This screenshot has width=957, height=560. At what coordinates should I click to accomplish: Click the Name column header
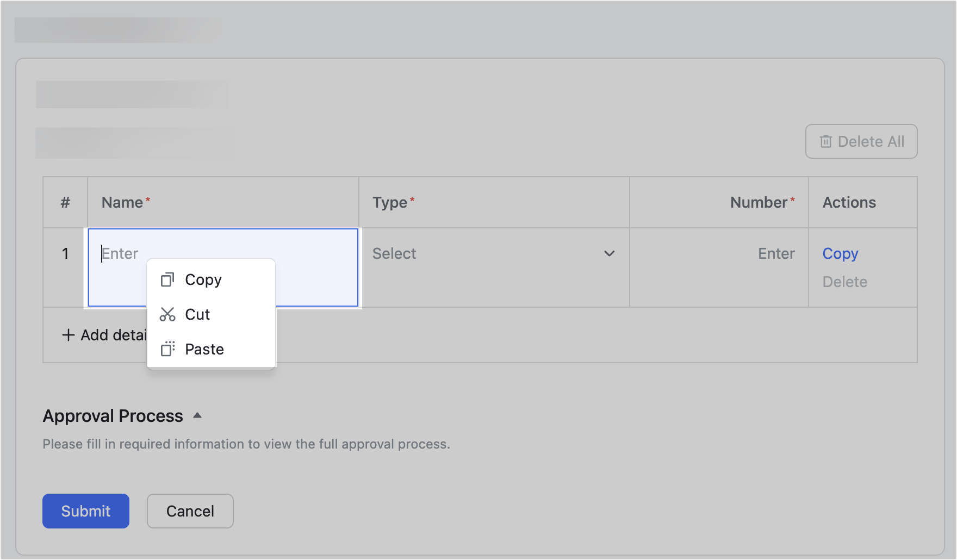[x=124, y=202]
